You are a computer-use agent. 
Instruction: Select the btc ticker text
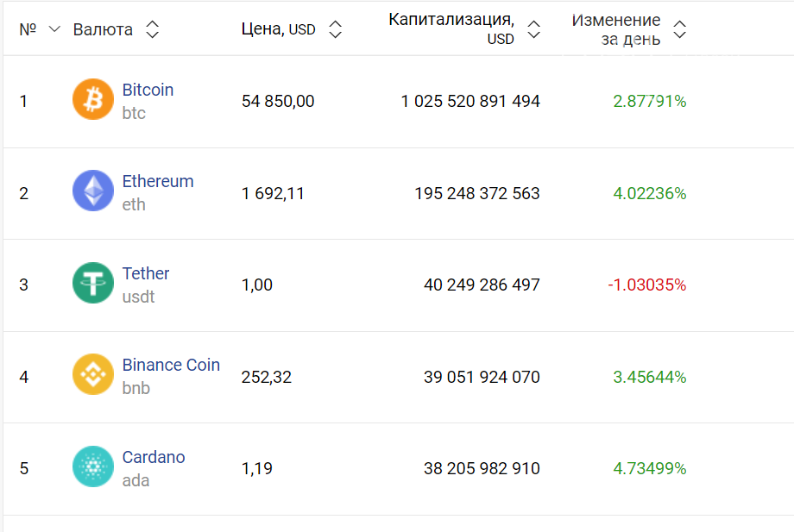134,113
